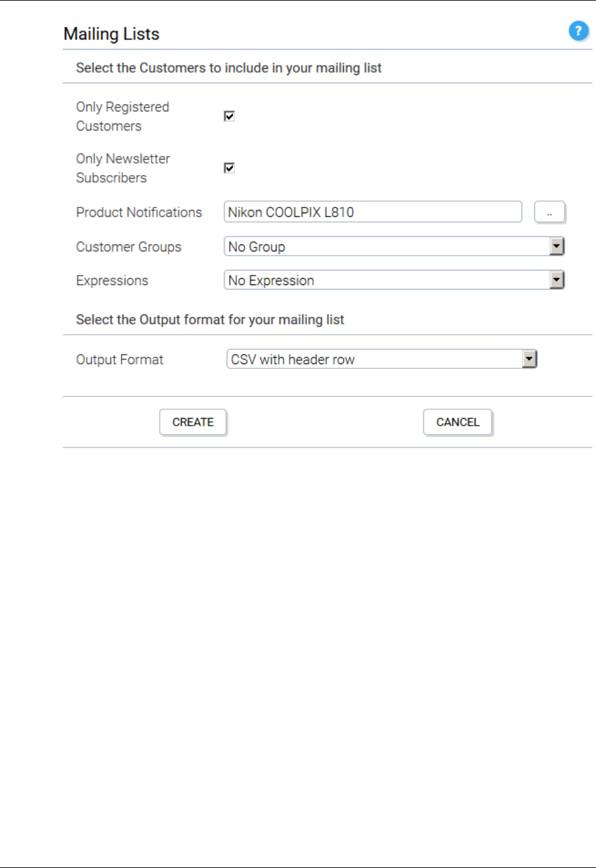Click the Only Newsletter Subscribers label
Viewport: 596px width, 868px height.
point(123,168)
